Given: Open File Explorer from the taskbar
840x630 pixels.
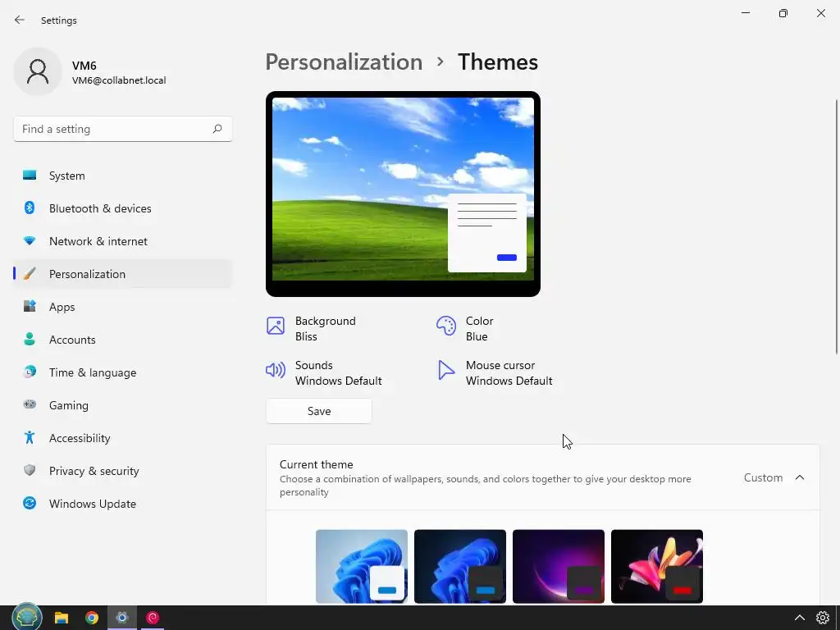Looking at the screenshot, I should (x=61, y=618).
